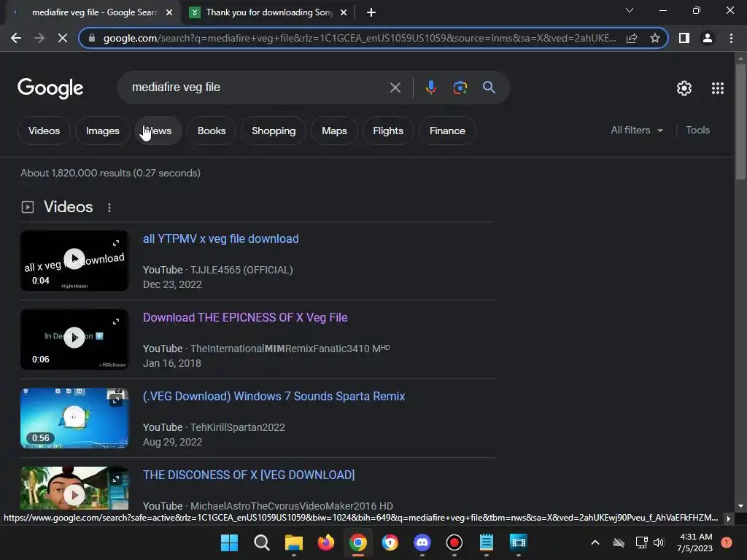Click scrollbar down arrow

coord(740,506)
